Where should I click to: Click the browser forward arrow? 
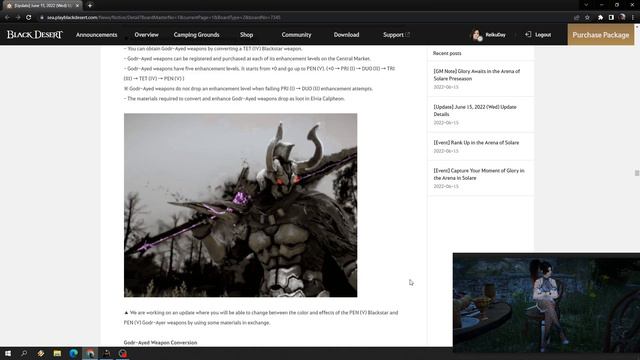click(18, 18)
